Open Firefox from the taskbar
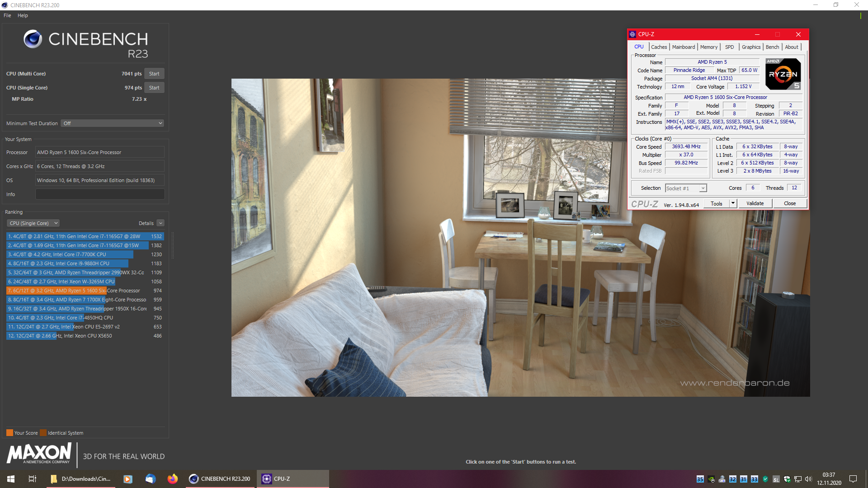The height and width of the screenshot is (488, 868). [173, 479]
